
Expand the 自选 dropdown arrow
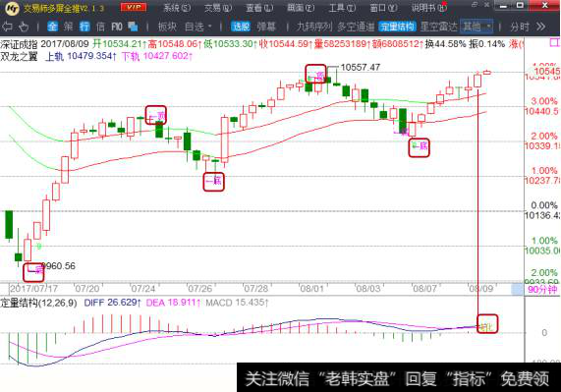(209, 27)
